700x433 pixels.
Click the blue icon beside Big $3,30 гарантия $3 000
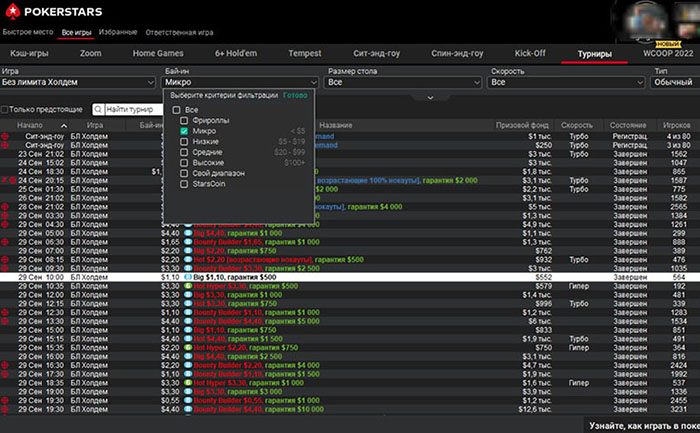[x=188, y=392]
